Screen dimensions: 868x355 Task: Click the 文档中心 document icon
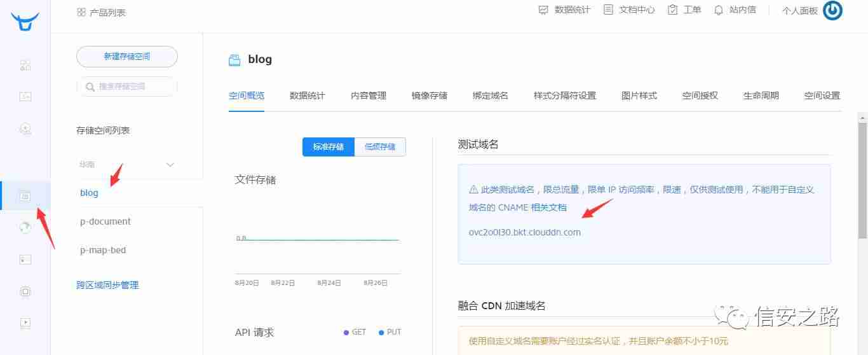[608, 10]
